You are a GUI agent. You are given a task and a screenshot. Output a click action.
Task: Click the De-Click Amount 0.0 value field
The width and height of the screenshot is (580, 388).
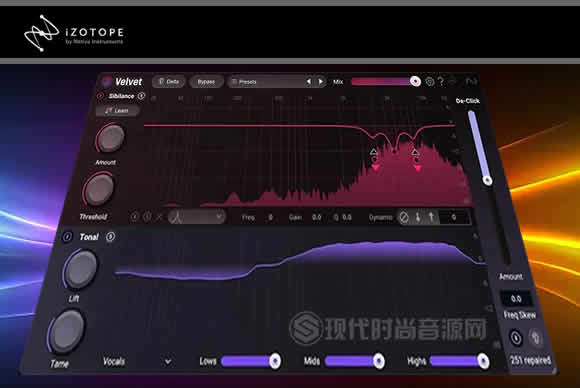(x=516, y=298)
